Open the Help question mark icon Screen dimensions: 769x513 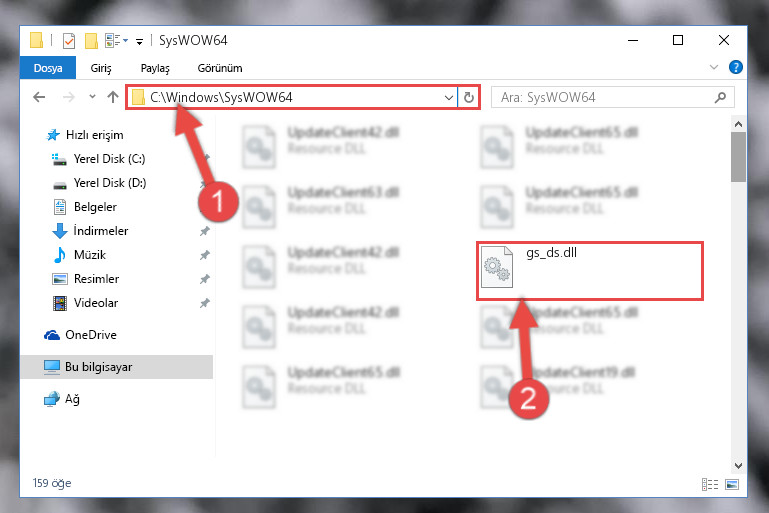(x=735, y=67)
